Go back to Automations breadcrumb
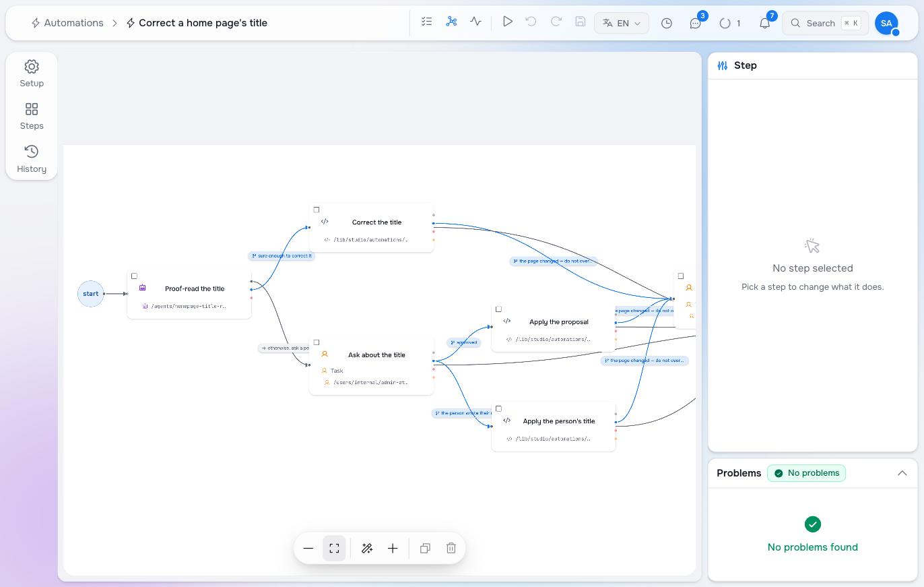Image resolution: width=924 pixels, height=587 pixels. [67, 23]
